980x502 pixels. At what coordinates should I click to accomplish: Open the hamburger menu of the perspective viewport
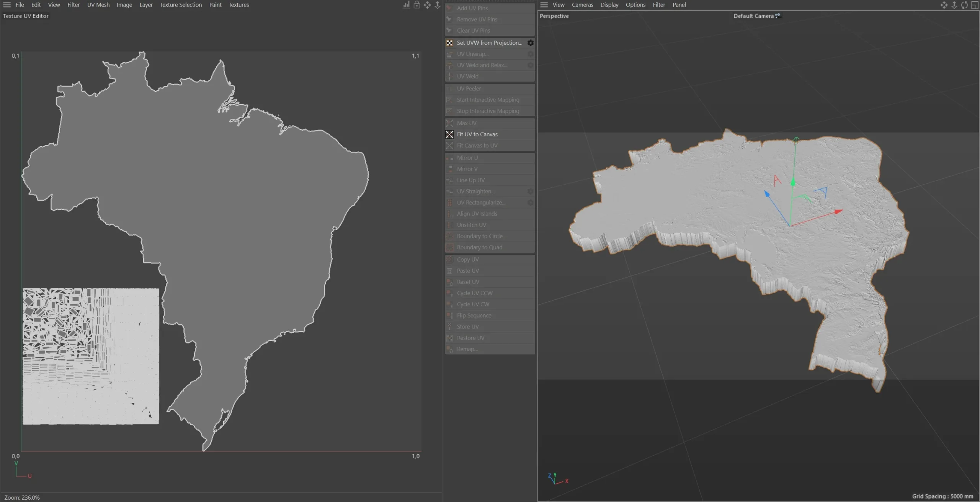(544, 5)
